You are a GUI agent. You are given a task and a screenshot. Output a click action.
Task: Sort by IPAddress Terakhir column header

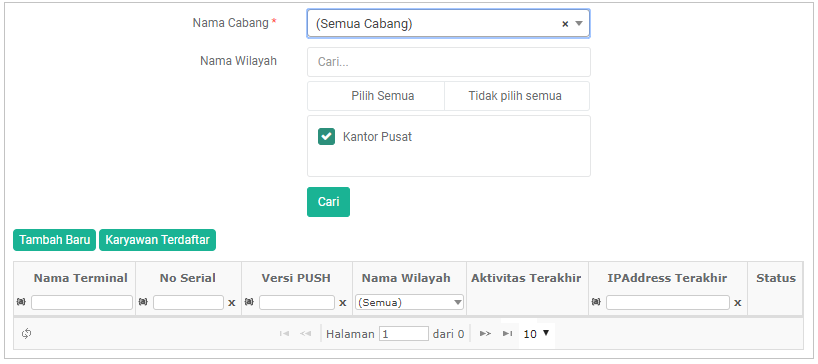point(667,278)
